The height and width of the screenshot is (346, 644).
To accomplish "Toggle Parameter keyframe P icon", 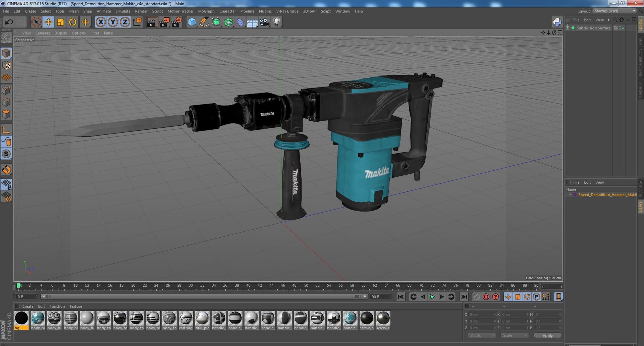I will [536, 297].
